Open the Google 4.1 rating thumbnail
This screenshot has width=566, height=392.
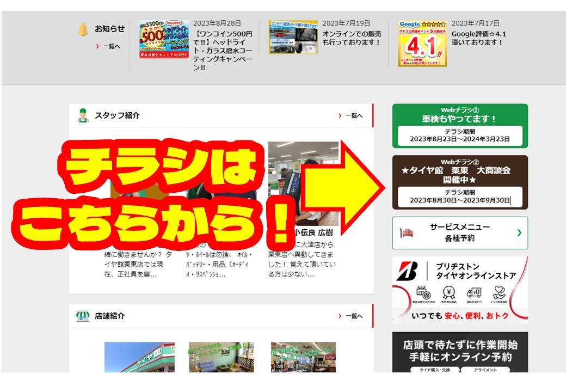click(x=422, y=44)
